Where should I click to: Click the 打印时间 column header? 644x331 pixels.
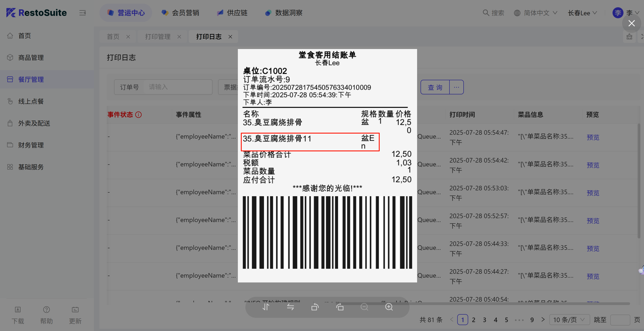click(x=462, y=115)
